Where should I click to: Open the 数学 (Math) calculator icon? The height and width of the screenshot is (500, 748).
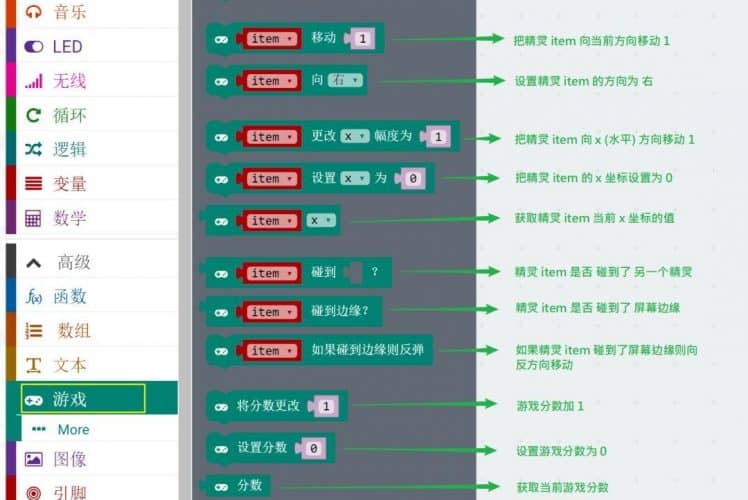point(34,218)
